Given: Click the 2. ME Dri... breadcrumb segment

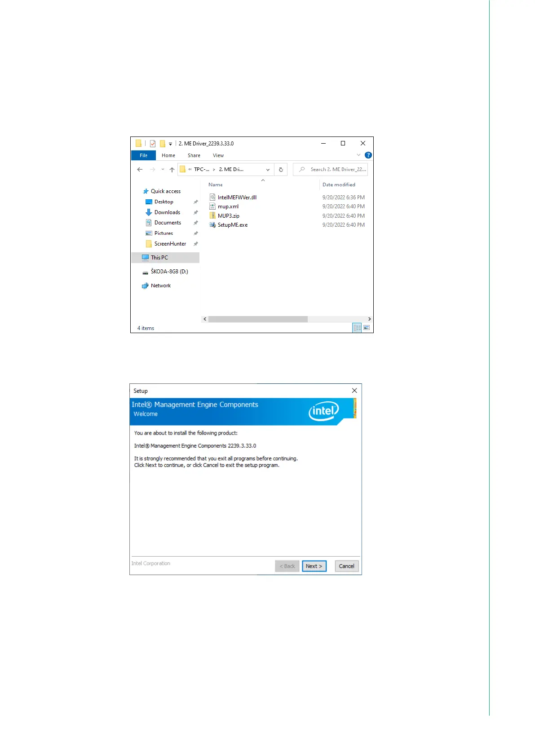Looking at the screenshot, I should 231,169.
